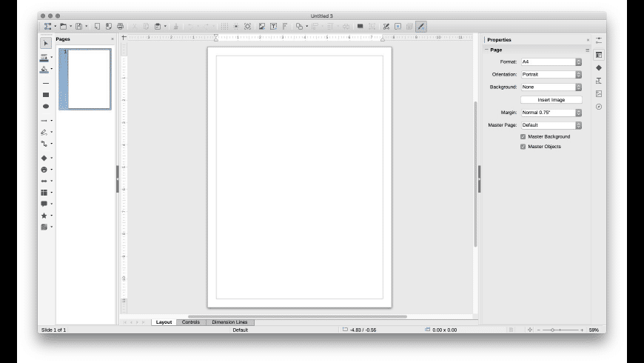The height and width of the screenshot is (363, 644).
Task: Click the Insert Text Box icon
Action: (x=274, y=27)
